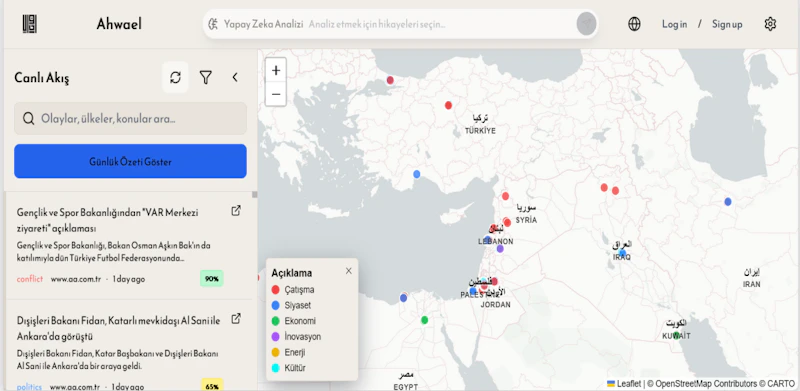Click the Kültür cyan legend swatch

276,368
